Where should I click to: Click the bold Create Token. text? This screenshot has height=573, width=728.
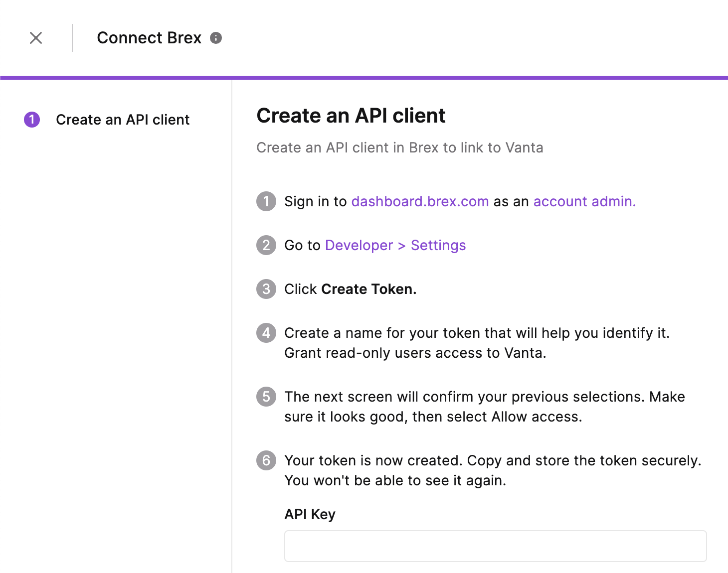[368, 289]
